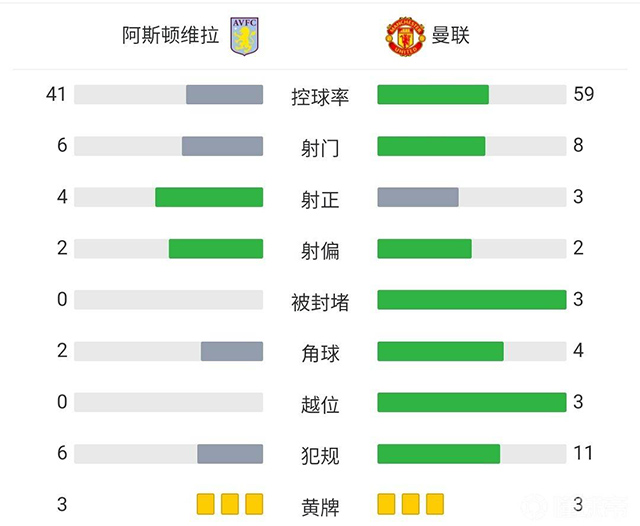
Task: Click the 黄牌 stat label
Action: 320,506
